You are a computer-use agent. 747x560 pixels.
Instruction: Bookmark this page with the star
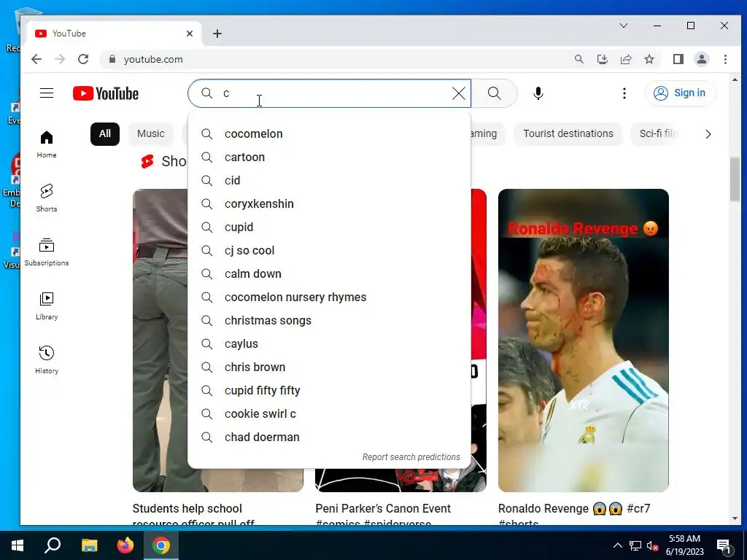pyautogui.click(x=649, y=59)
